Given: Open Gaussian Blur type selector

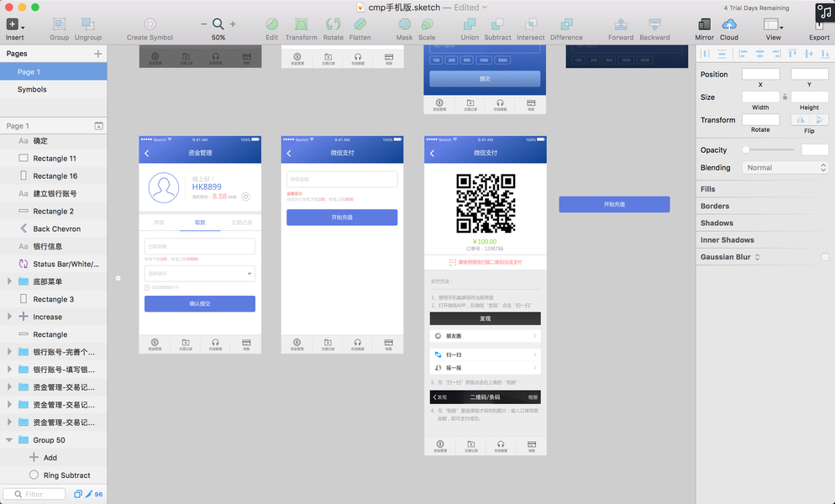Looking at the screenshot, I should point(757,257).
